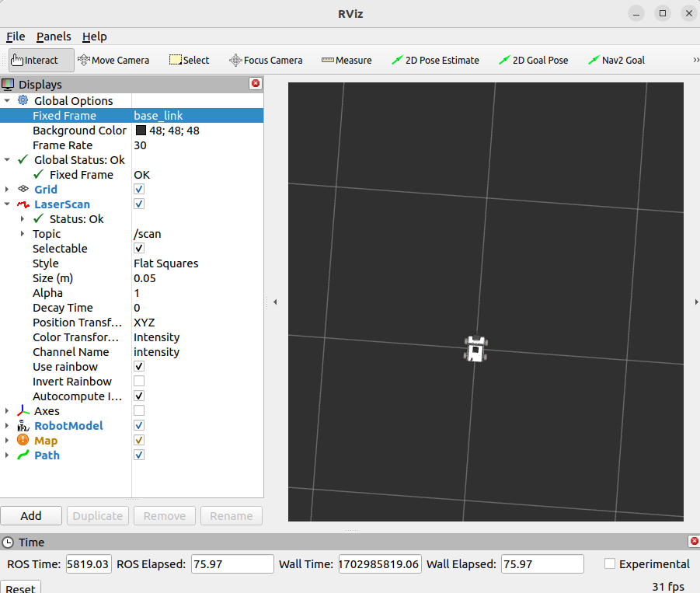
Task: Select the Interact tool
Action: (41, 60)
